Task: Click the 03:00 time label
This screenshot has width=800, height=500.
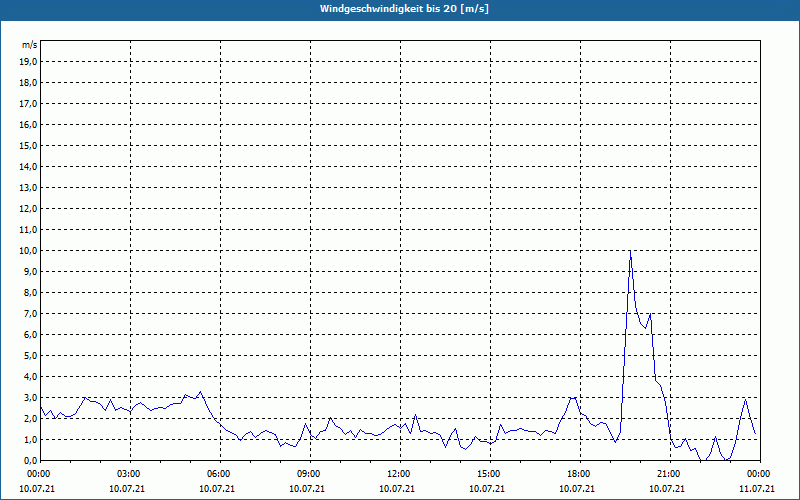Action: (131, 474)
